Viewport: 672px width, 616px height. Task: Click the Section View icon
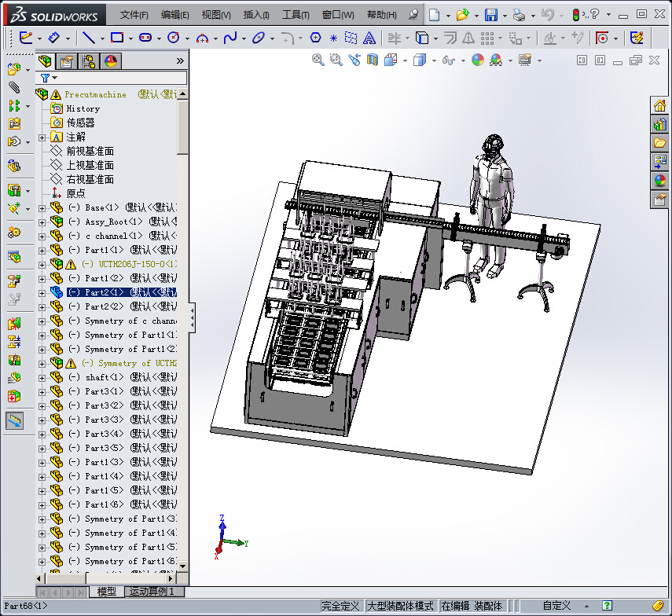point(372,60)
